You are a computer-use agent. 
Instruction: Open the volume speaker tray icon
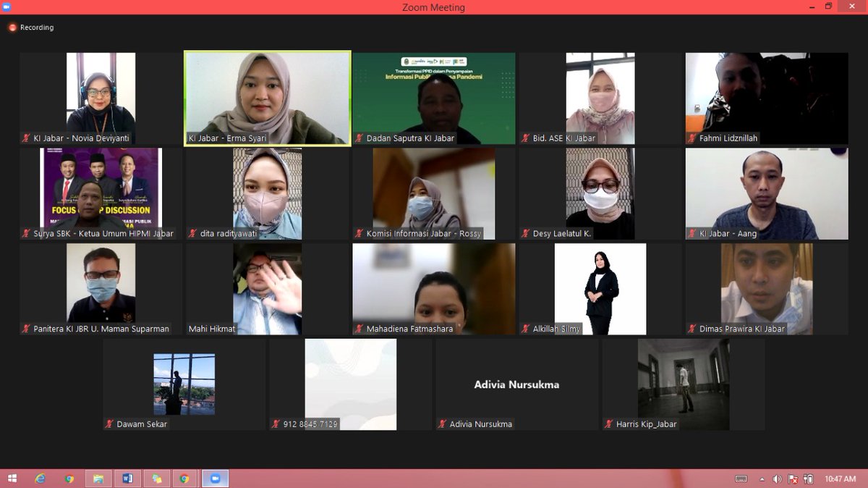tap(777, 479)
